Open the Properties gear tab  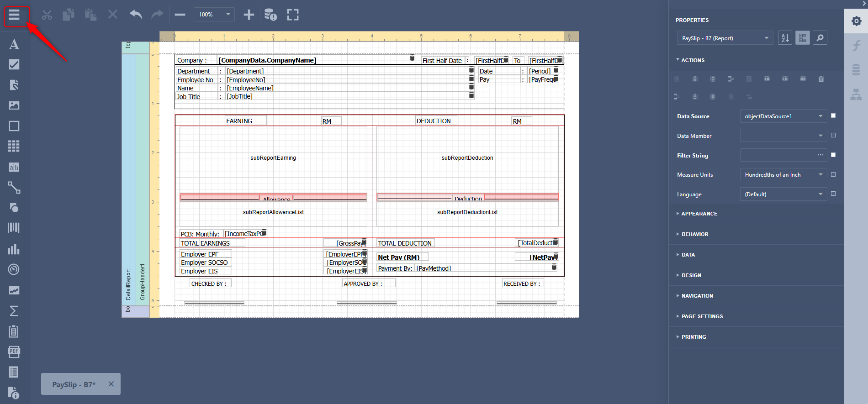pos(856,21)
